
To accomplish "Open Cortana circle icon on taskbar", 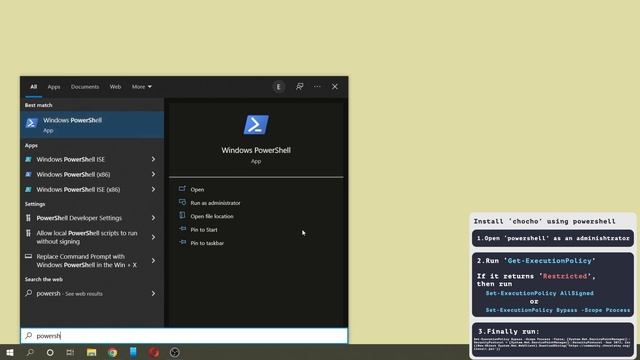I will click(50, 352).
